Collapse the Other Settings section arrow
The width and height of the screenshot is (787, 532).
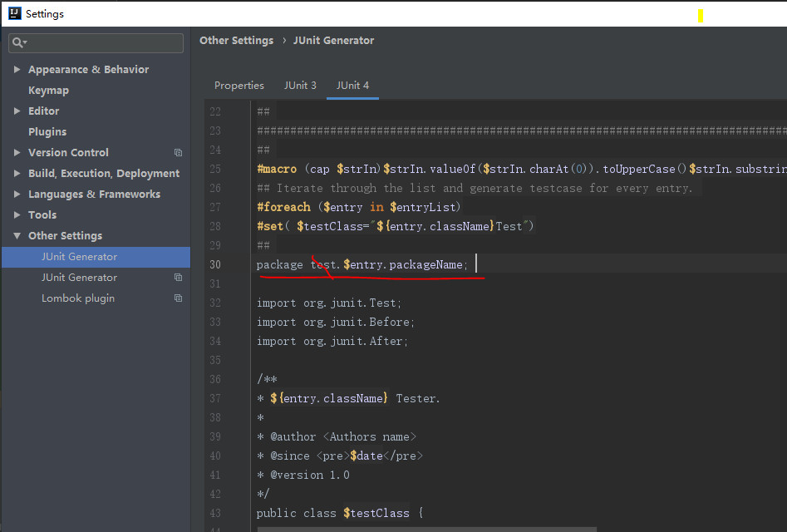(17, 236)
